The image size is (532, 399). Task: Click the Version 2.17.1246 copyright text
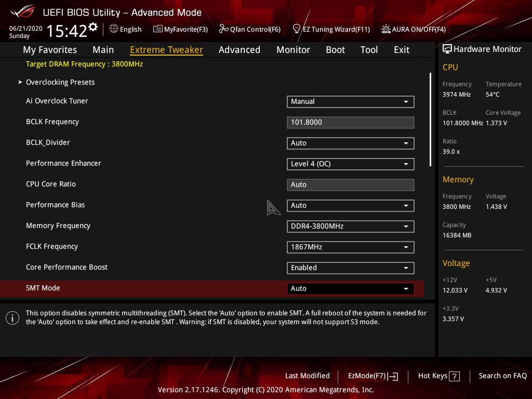265,390
